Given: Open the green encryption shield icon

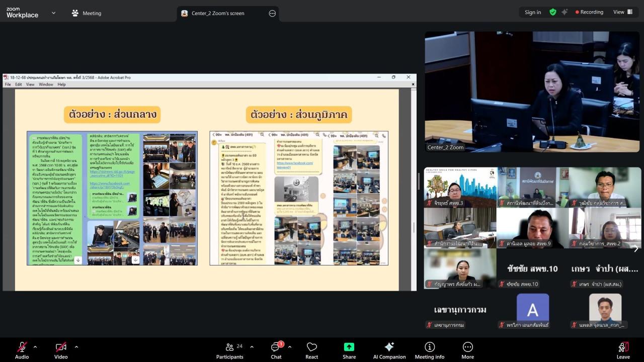Looking at the screenshot, I should tap(553, 12).
